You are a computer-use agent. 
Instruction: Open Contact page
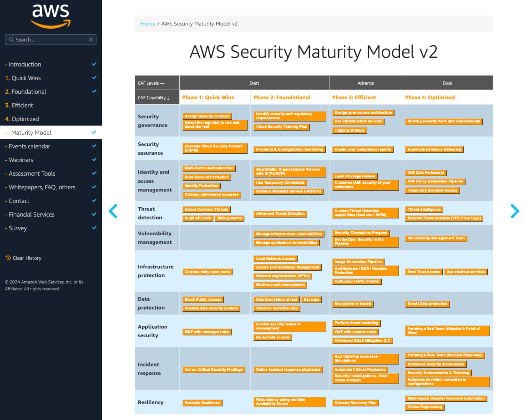click(51, 201)
